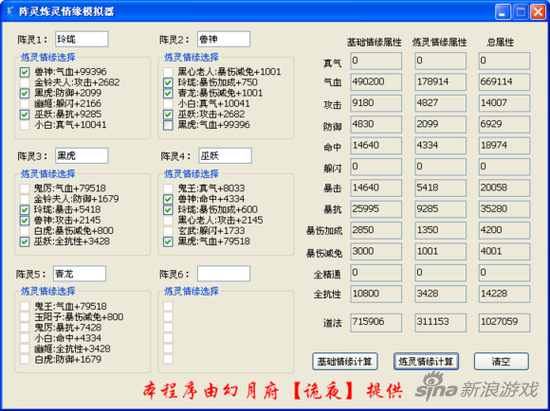Uncheck 黑虎:气血+79518 checkbox
This screenshot has width=550, height=411.
coord(168,242)
